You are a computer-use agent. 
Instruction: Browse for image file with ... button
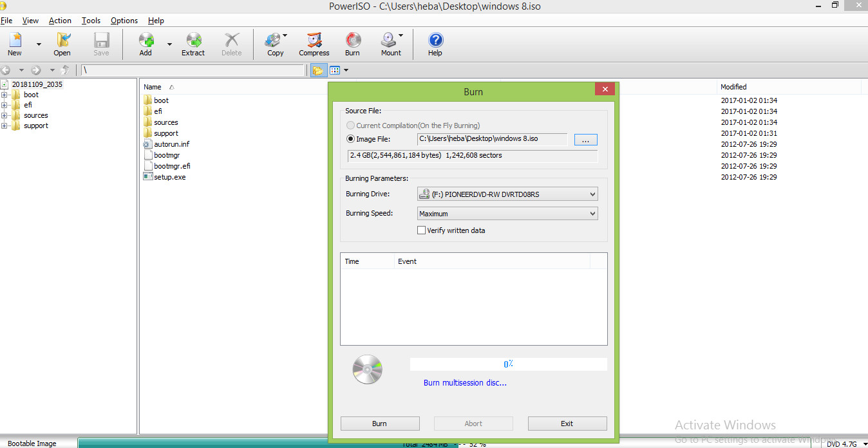pos(585,140)
